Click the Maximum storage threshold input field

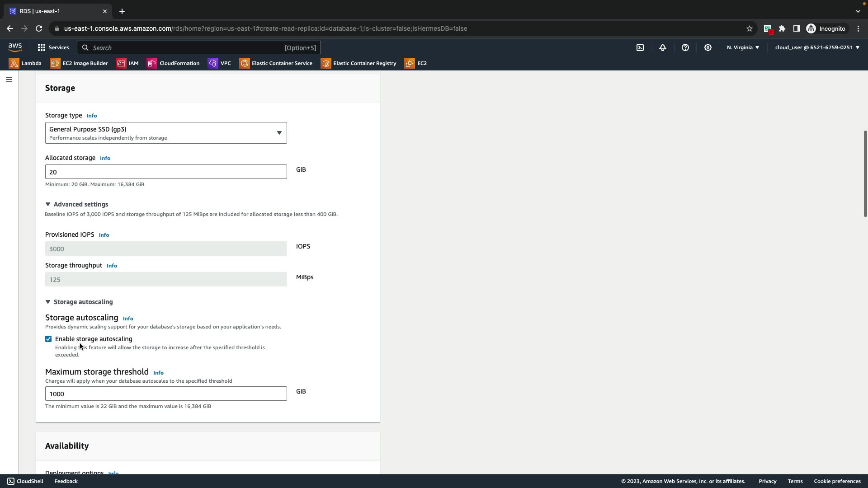pyautogui.click(x=165, y=394)
